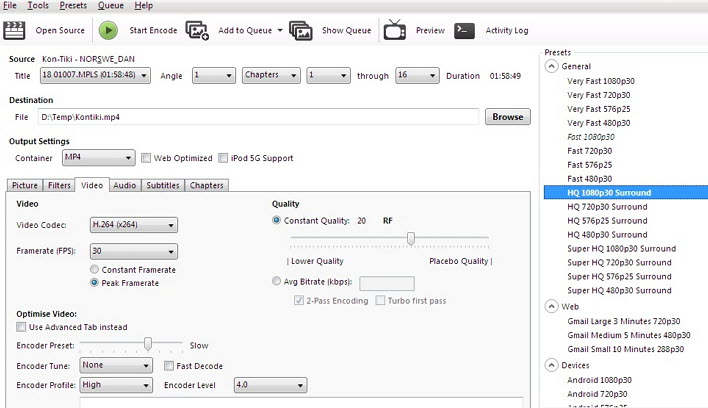Select the Very Fast 480p30 preset

599,123
